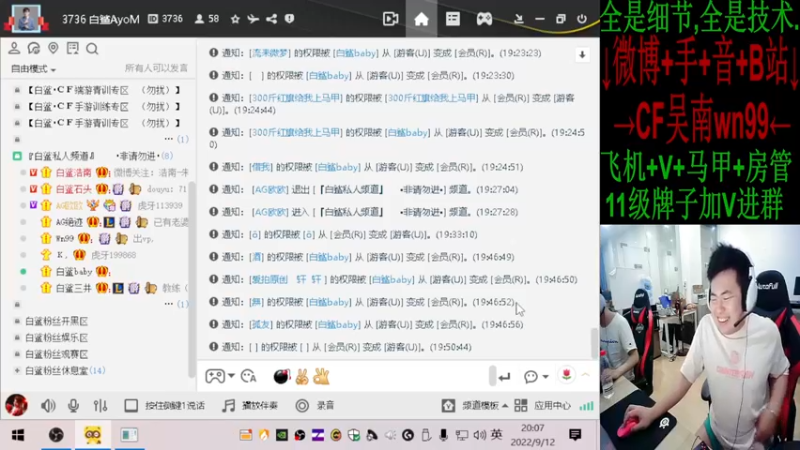Mute the speaker output
Image resolution: width=800 pixels, height=450 pixels.
[48, 406]
